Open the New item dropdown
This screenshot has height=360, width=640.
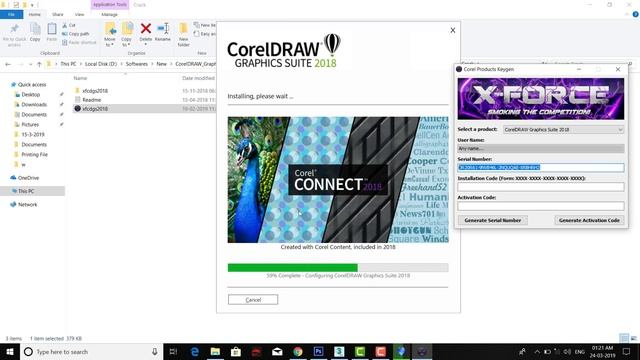point(205,25)
